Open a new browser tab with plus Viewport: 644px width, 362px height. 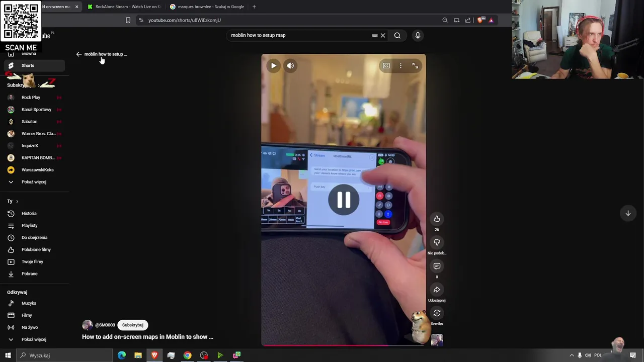coord(254,7)
